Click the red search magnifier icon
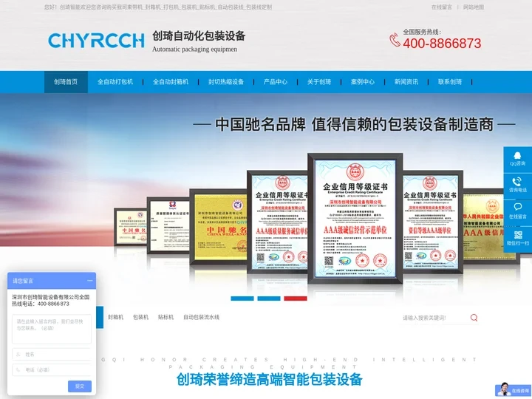This screenshot has height=399, width=532. pos(474,318)
